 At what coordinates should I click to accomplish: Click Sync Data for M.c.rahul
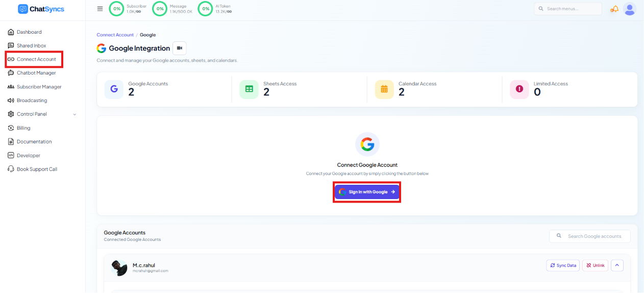(563, 265)
